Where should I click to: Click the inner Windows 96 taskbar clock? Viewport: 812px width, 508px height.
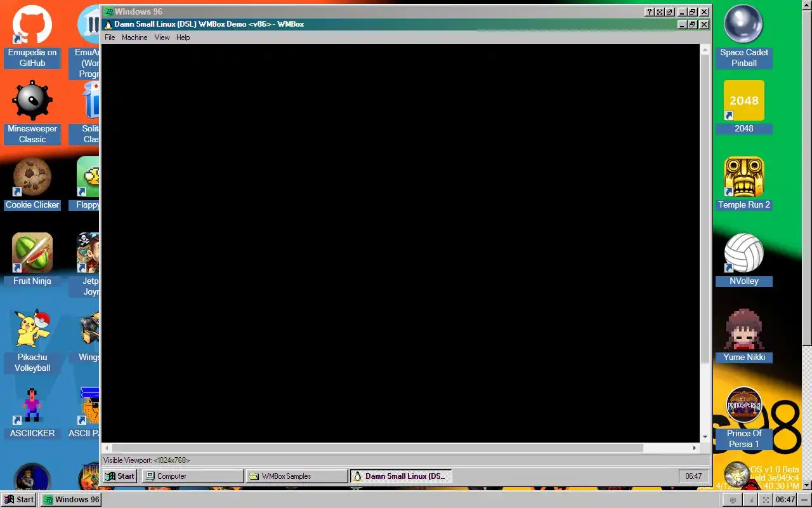[x=693, y=476]
